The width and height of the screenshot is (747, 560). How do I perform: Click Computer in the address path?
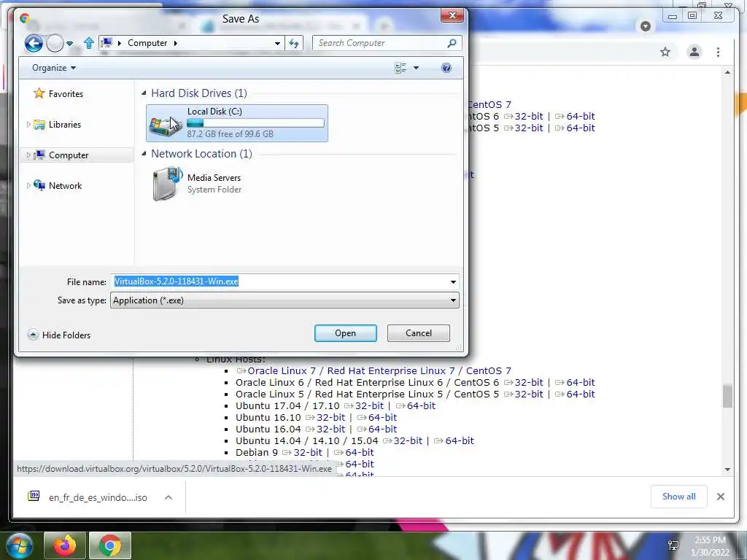(x=147, y=43)
